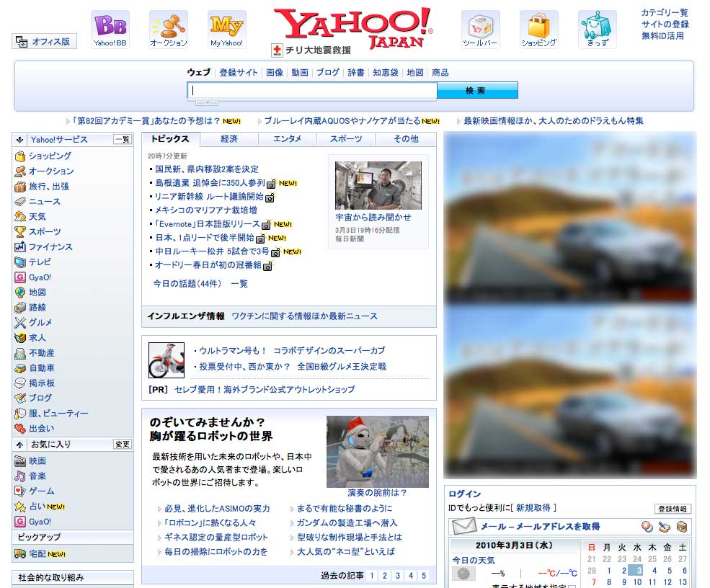Click the sidebar 旅行、出張 icon
This screenshot has width=710, height=588.
tap(20, 187)
